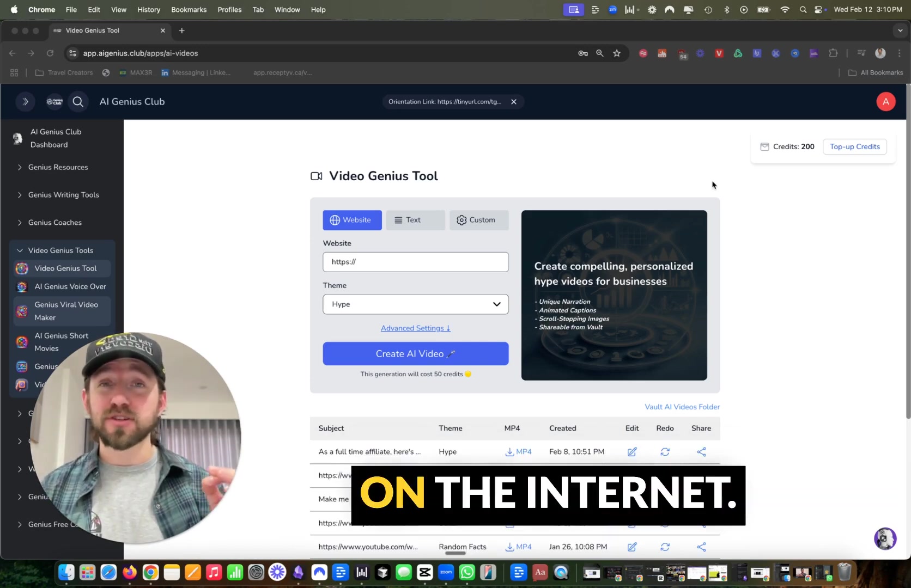View site information icon in address bar
The image size is (911, 588).
tap(73, 53)
